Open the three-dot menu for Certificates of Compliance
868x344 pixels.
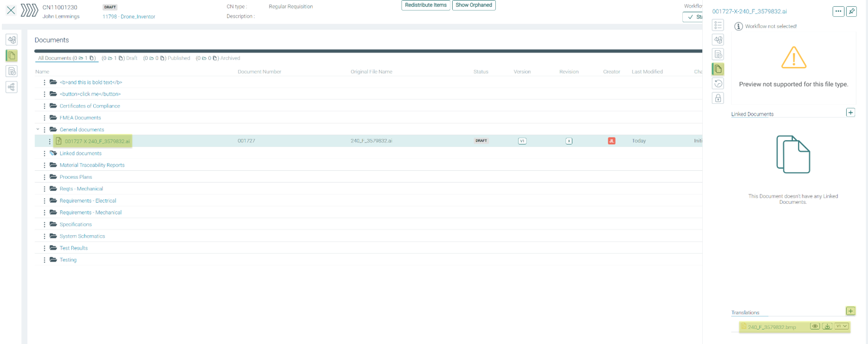pos(44,106)
